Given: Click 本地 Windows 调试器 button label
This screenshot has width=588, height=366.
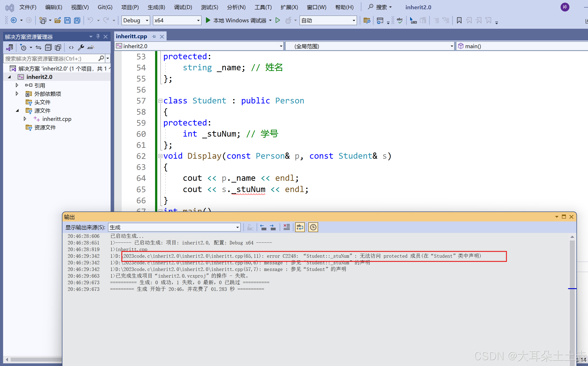Looking at the screenshot, I should point(240,21).
